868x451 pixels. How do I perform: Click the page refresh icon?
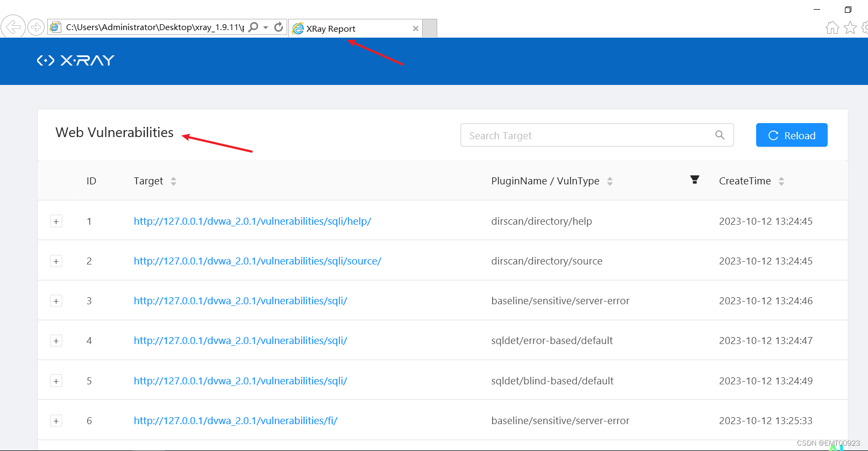279,27
